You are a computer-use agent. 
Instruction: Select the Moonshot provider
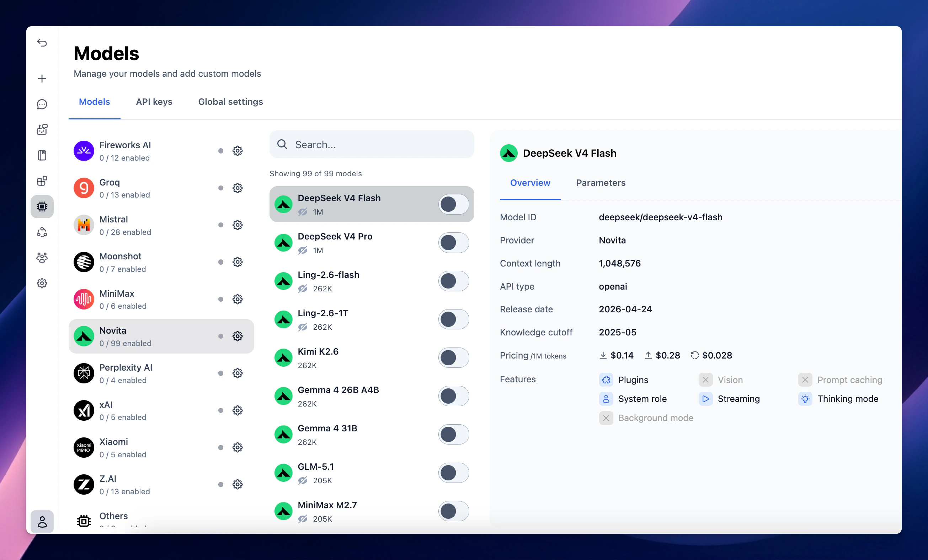pyautogui.click(x=161, y=262)
